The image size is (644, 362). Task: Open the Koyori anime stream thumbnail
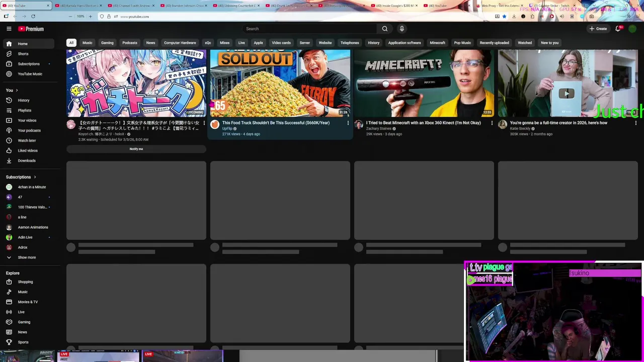[136, 83]
